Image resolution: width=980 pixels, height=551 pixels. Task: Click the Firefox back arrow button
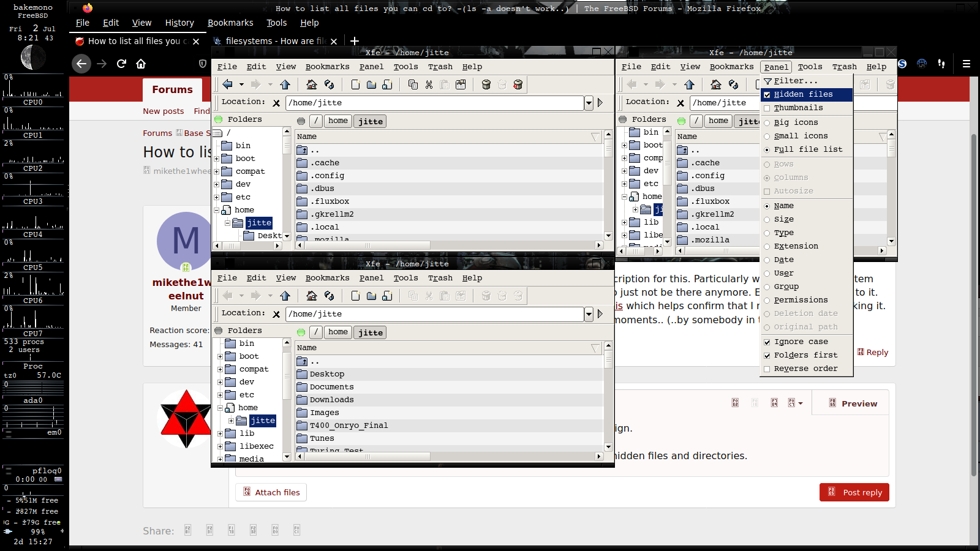81,64
